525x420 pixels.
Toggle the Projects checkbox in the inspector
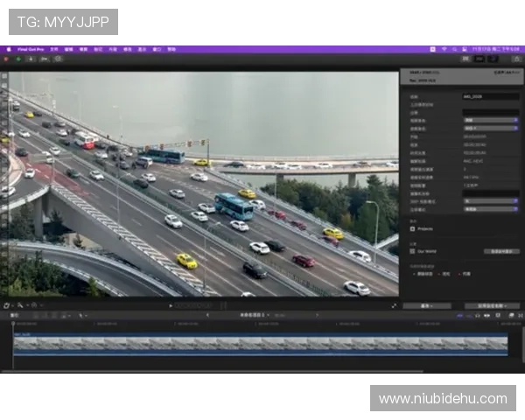tap(413, 228)
